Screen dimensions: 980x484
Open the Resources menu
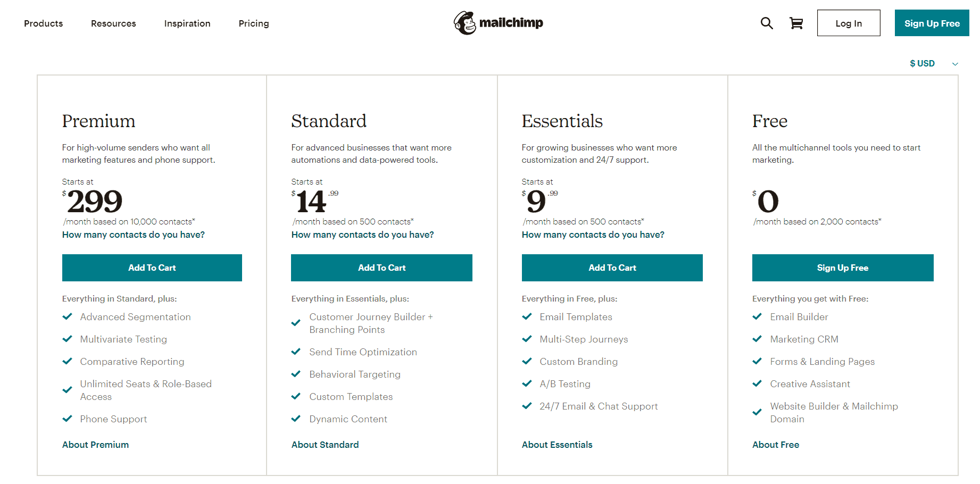point(113,23)
